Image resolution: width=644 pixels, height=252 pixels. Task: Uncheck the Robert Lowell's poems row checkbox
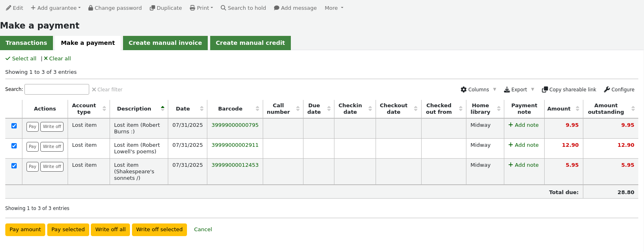point(14,146)
